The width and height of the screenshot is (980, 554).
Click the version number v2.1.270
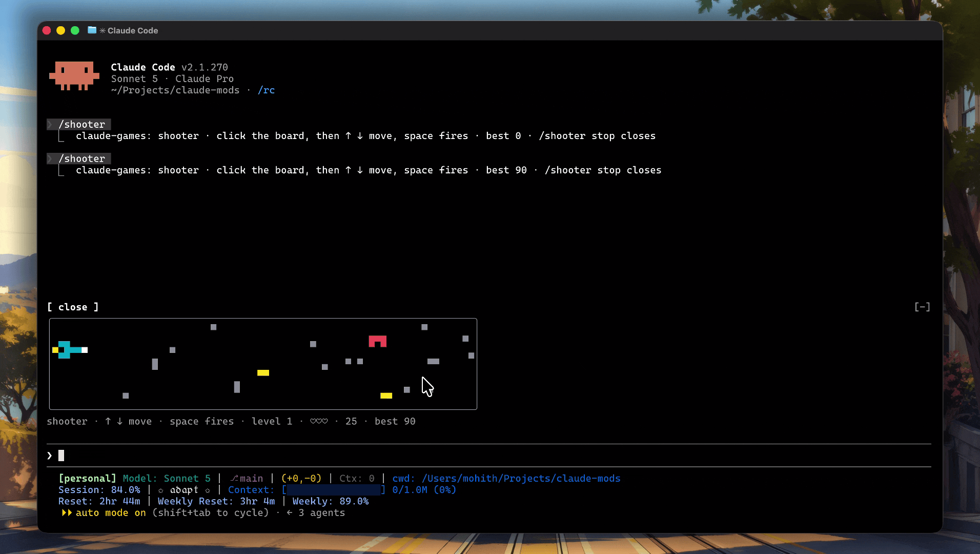[205, 67]
